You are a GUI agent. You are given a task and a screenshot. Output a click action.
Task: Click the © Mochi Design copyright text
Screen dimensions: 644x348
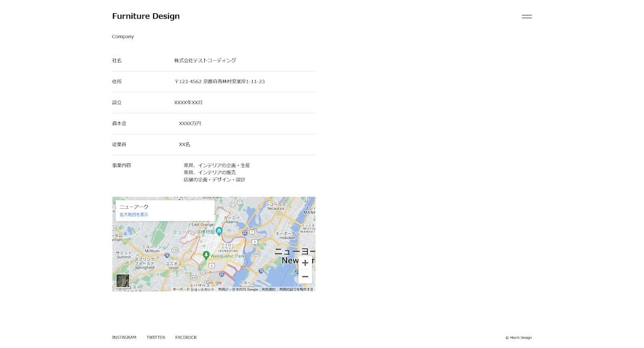pos(518,338)
